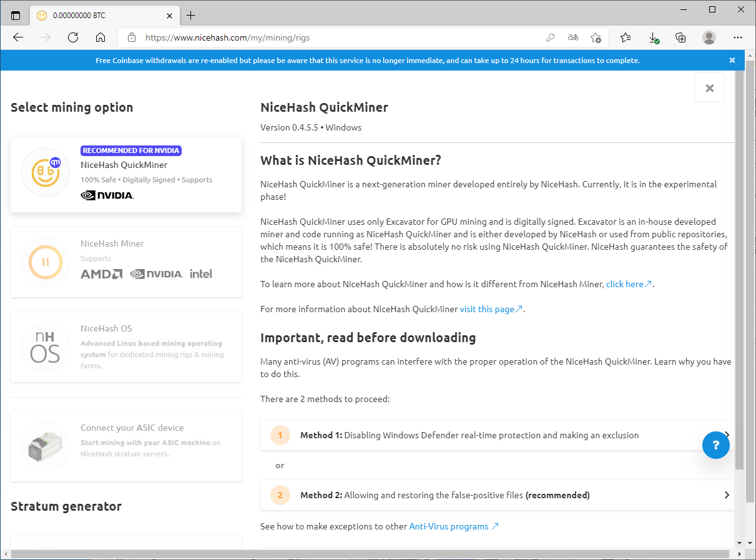
Task: Click the nH OS logo
Action: [x=46, y=347]
